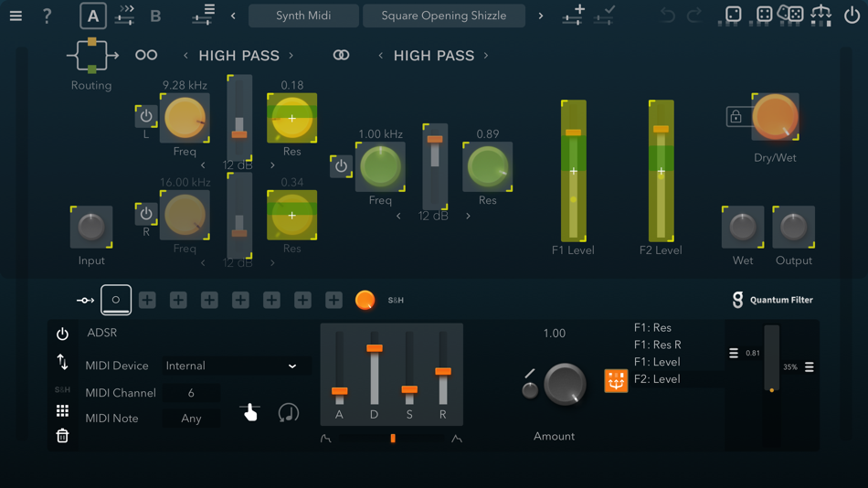Open the Routing diagram
Viewport: 868px width, 488px height.
tap(92, 56)
